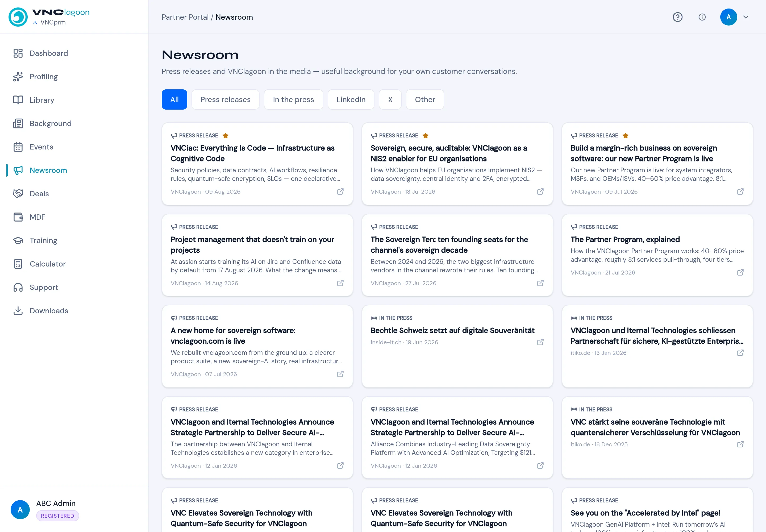This screenshot has height=532, width=766.
Task: Open The Sovereign Ten press release title
Action: (x=449, y=245)
